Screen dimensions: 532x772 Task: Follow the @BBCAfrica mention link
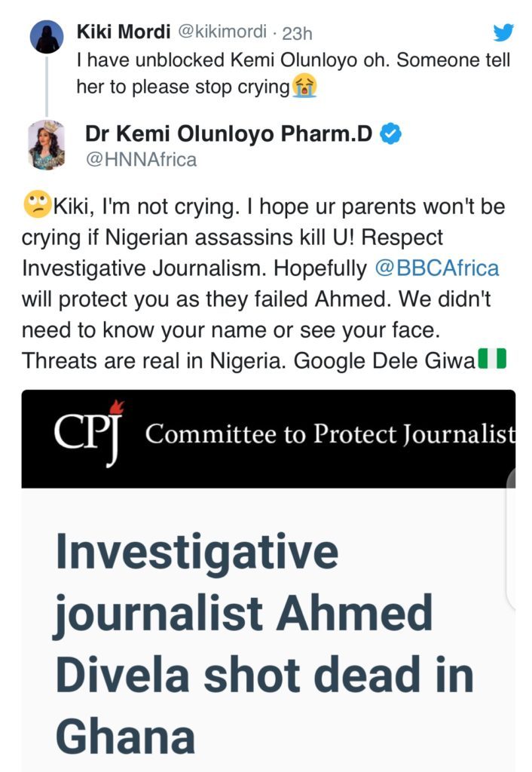437,268
